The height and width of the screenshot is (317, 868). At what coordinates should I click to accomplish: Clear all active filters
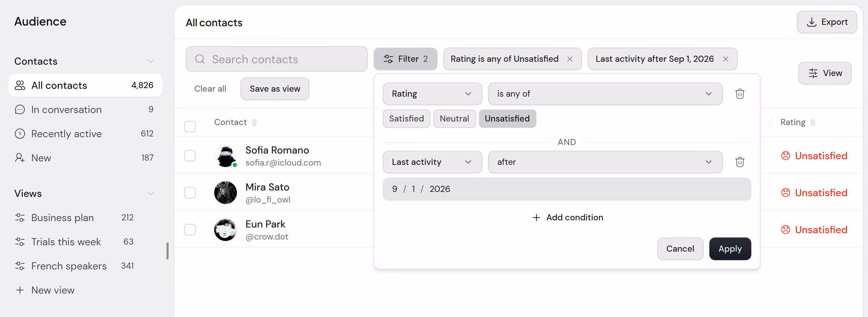coord(210,89)
